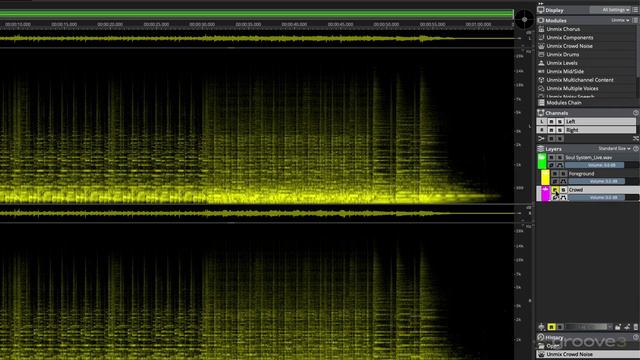This screenshot has width=640, height=360.
Task: Click the 00:00:30.000 mark on timeline ruler
Action: coord(202,24)
